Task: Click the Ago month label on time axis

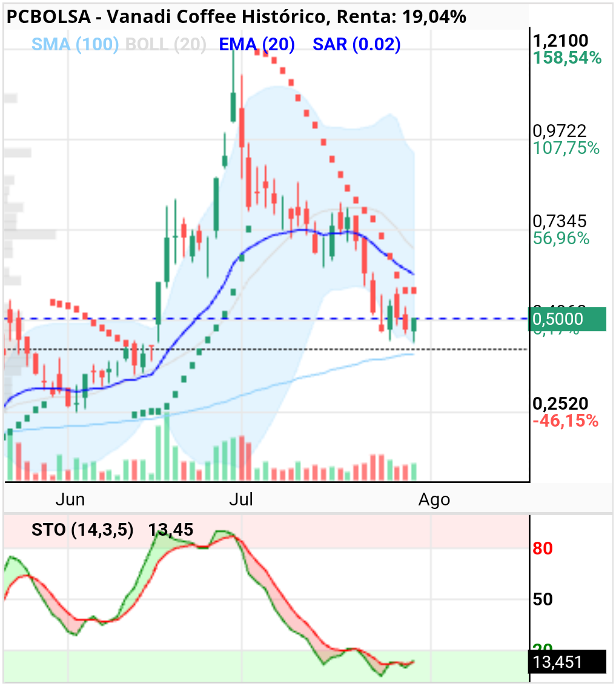Action: pos(434,499)
